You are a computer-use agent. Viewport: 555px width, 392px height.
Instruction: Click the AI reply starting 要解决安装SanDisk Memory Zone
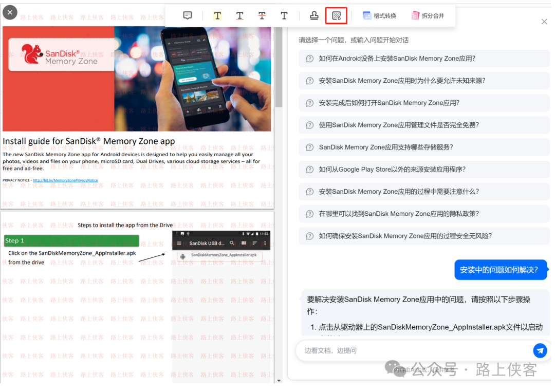[419, 305]
